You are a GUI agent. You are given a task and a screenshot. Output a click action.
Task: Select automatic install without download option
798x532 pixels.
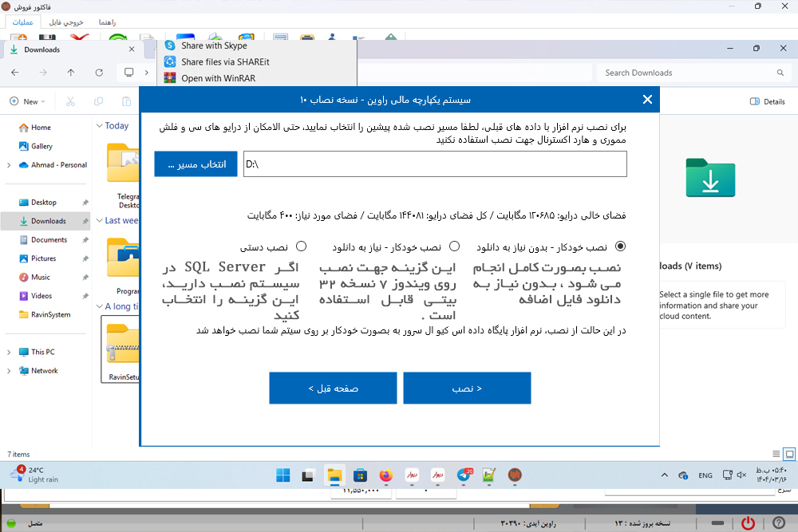[x=621, y=246]
